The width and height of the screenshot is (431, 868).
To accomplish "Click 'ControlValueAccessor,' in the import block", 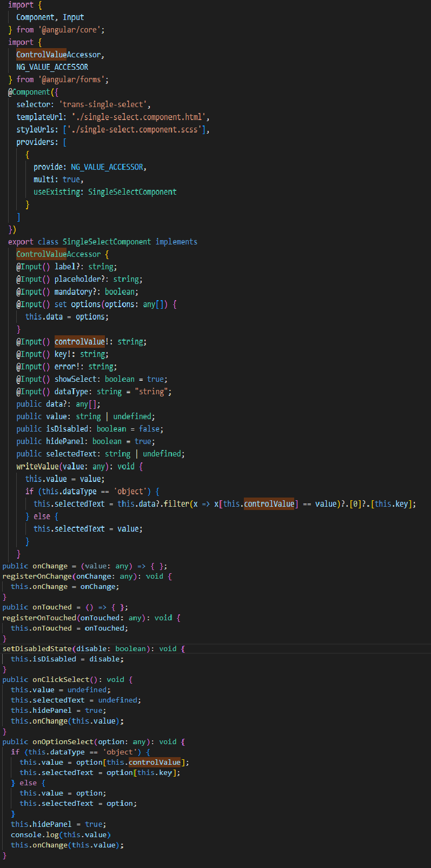I will coord(60,55).
